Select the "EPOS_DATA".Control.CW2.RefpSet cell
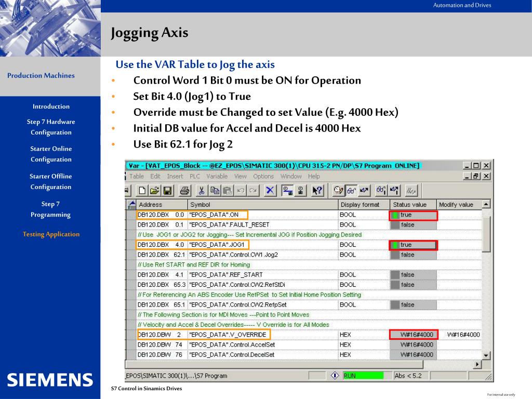Viewport: 532px width, 399px height. 263,304
